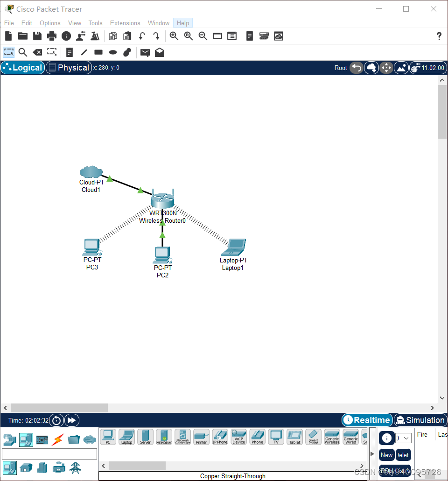This screenshot has height=481, width=448.
Task: Select the Home subcategory icon
Action: tap(26, 468)
